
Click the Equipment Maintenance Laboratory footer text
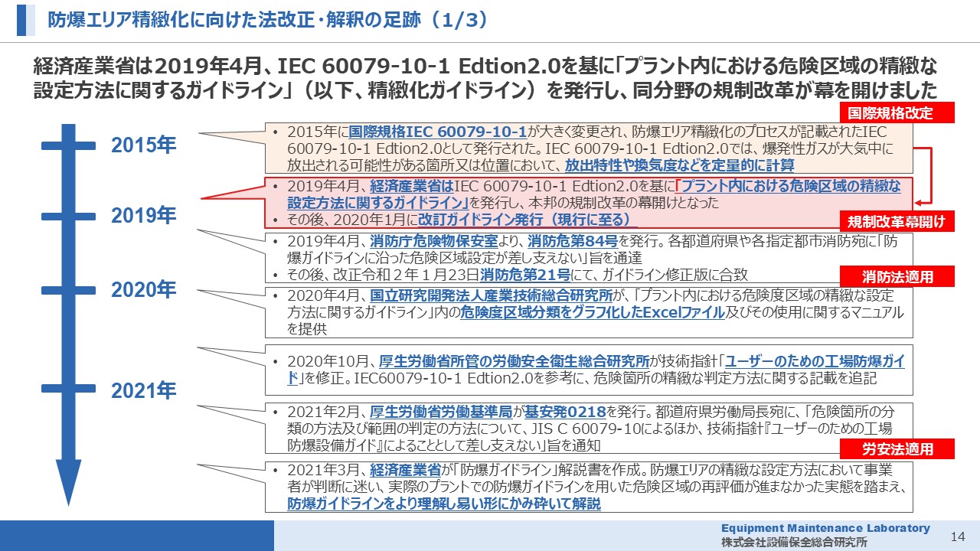click(825, 528)
